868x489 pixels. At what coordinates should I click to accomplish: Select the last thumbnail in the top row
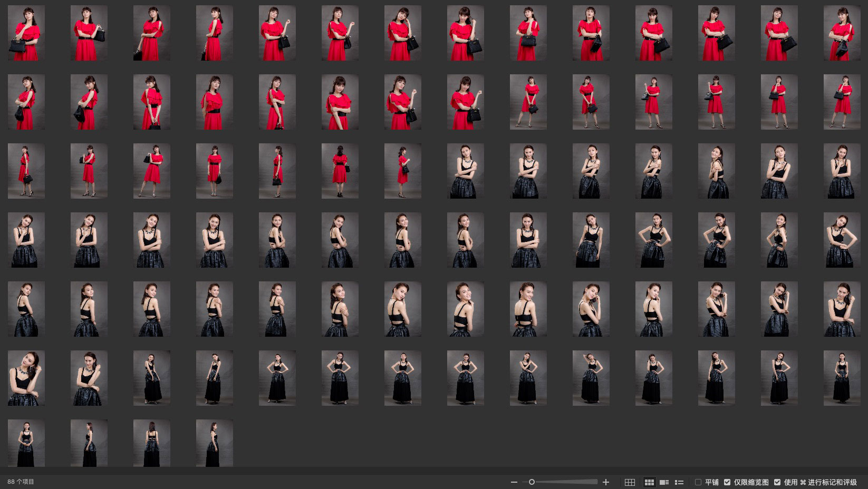842,33
